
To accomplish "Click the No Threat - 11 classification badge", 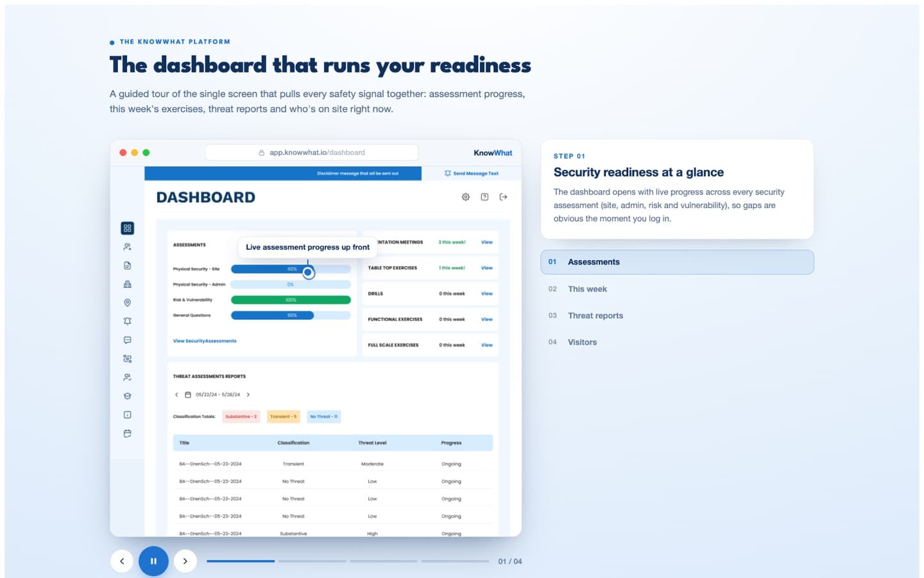I will [324, 417].
